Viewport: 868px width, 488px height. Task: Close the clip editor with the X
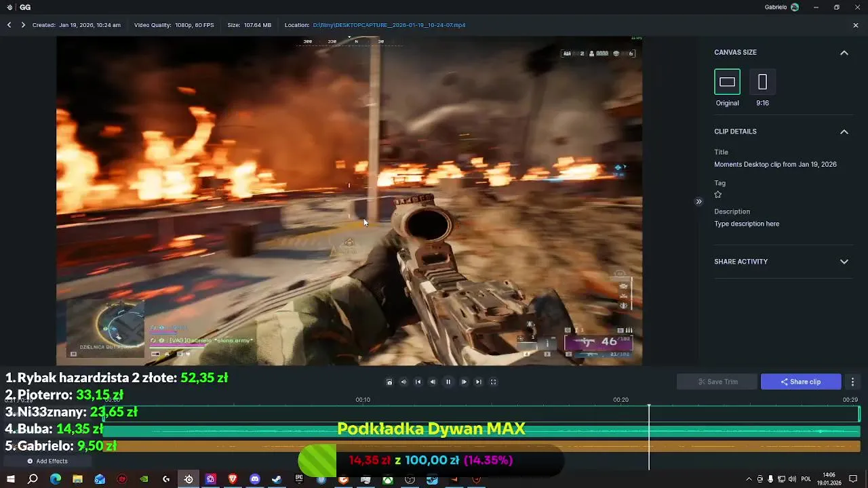point(856,25)
